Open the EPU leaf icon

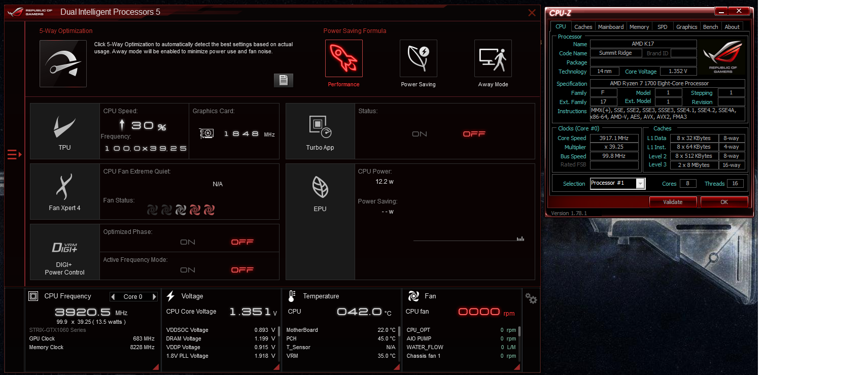pos(320,187)
